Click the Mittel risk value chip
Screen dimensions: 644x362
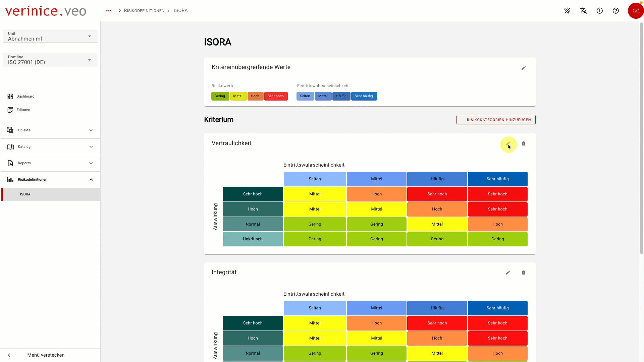(x=238, y=96)
